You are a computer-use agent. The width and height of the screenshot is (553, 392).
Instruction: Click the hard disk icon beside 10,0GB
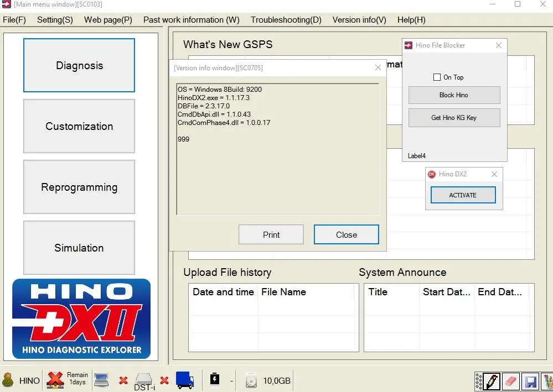251,380
